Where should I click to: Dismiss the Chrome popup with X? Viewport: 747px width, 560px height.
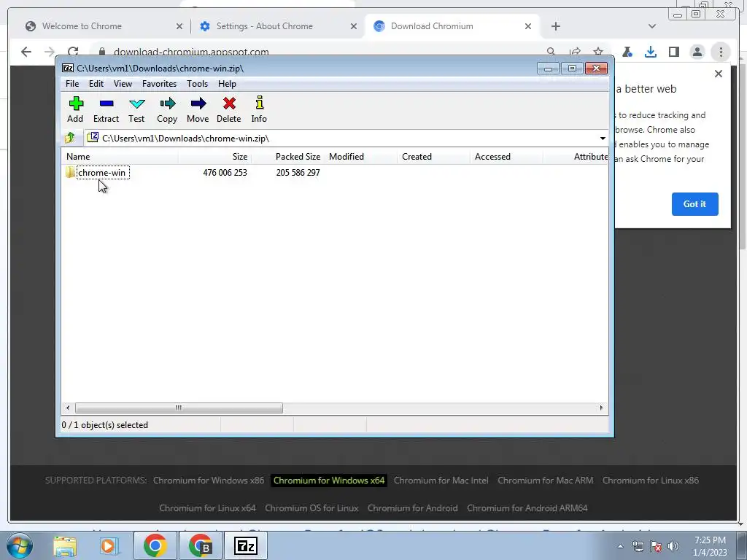point(719,74)
